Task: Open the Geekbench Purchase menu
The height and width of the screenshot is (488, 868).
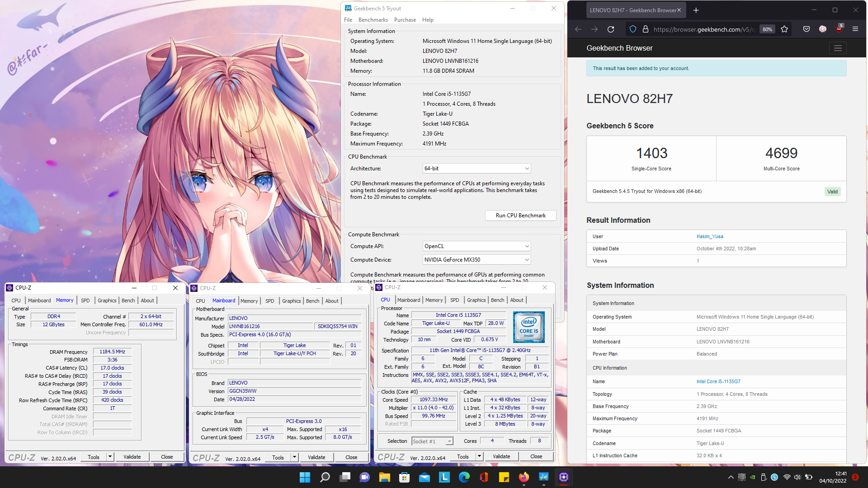Action: [405, 20]
